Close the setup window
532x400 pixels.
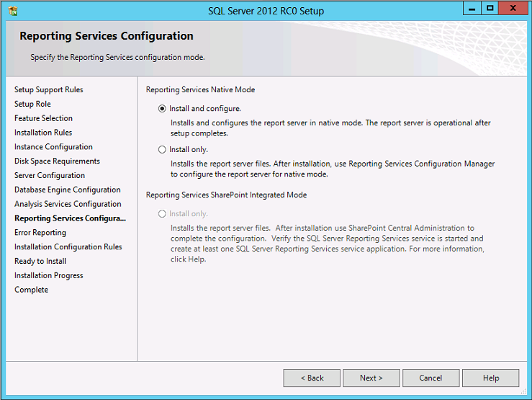pyautogui.click(x=513, y=8)
